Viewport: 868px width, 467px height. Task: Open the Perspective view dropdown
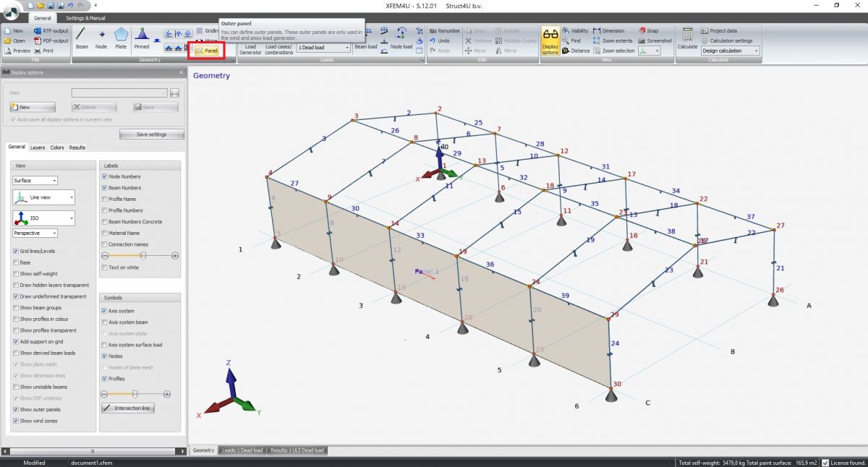[34, 233]
